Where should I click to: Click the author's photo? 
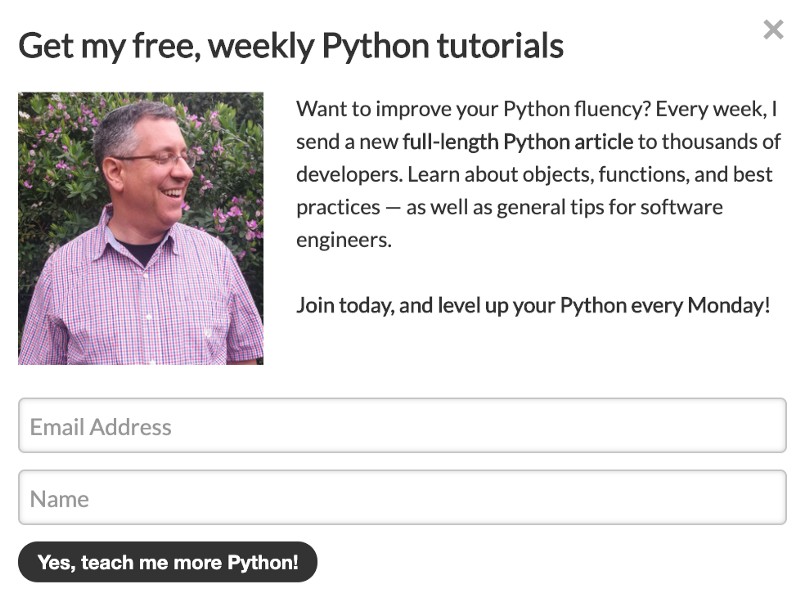point(141,228)
